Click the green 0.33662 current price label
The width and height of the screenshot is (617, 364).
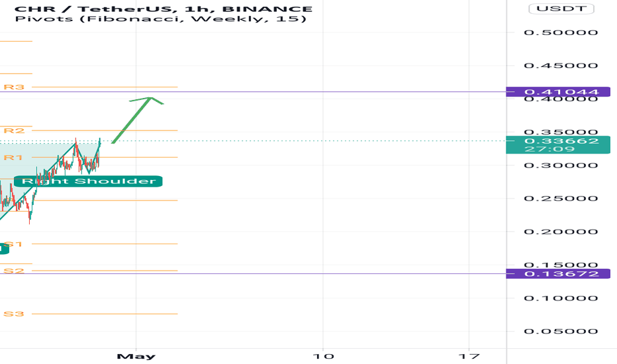[x=558, y=145]
